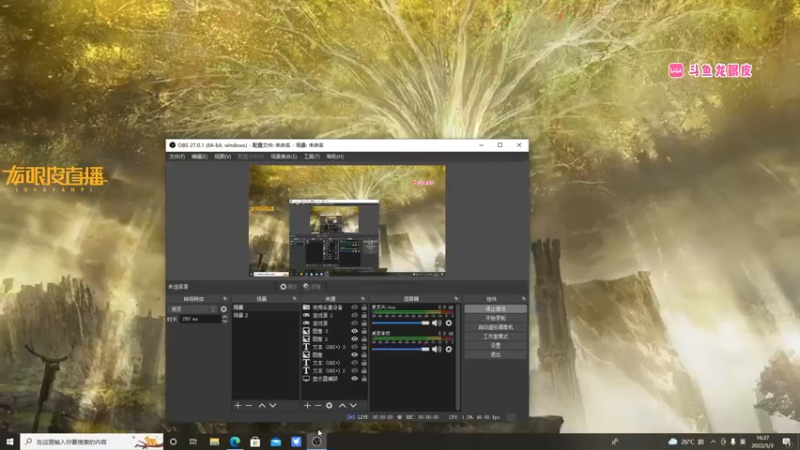Click the transition duration input field

pyautogui.click(x=200, y=319)
